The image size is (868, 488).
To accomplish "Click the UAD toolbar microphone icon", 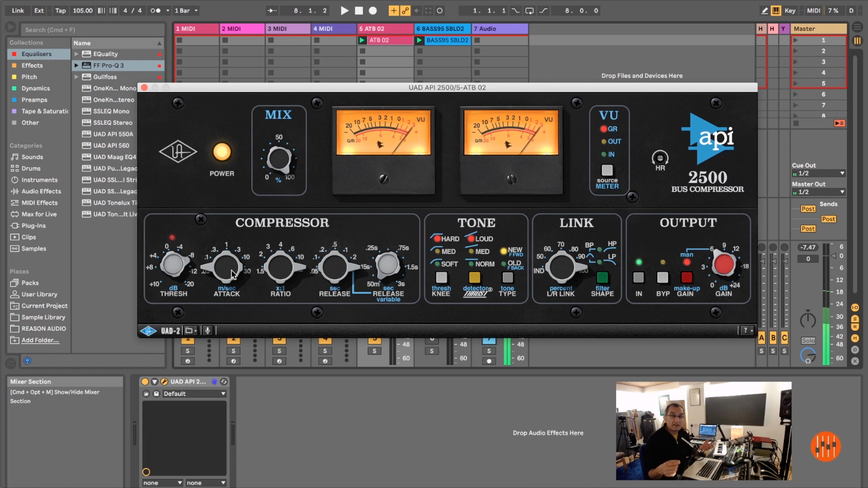I will (207, 331).
